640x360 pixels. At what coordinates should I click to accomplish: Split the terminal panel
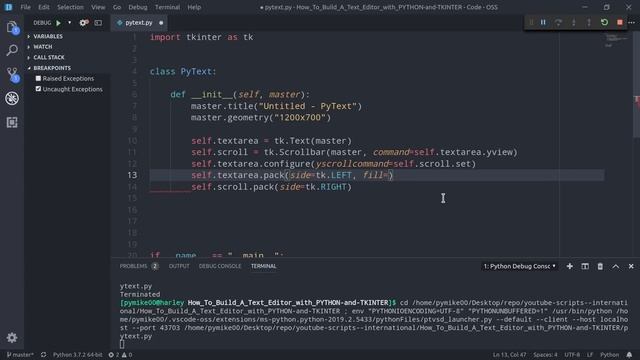pyautogui.click(x=585, y=266)
